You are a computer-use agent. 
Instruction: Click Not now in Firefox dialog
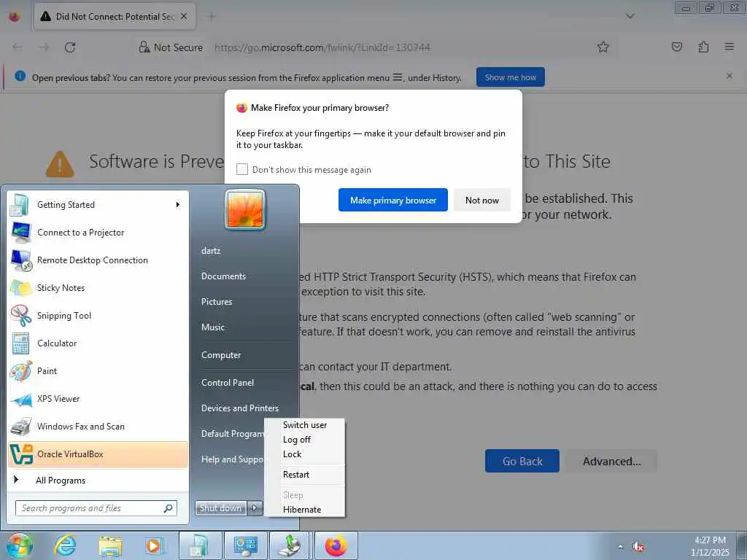[482, 200]
